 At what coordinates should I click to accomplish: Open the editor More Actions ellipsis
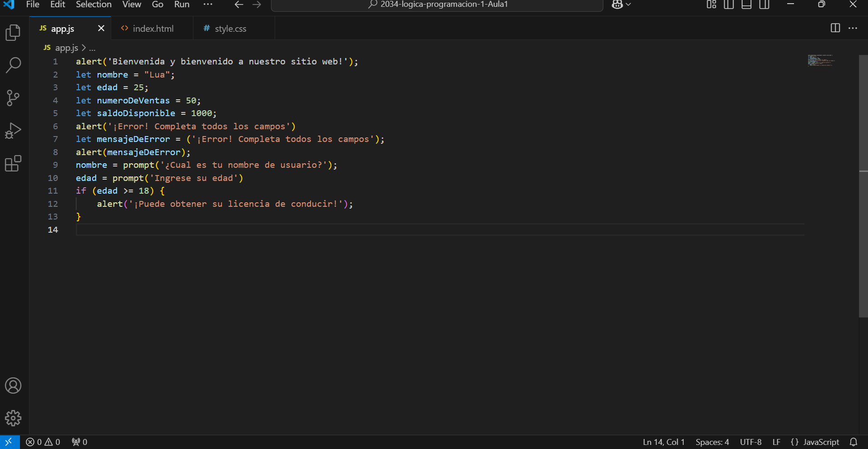tap(853, 28)
